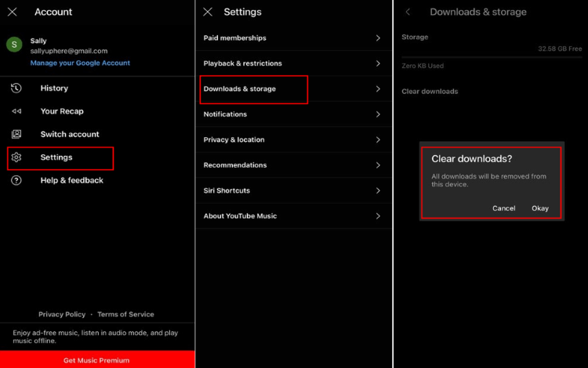Close the Account panel with X icon

(x=13, y=12)
